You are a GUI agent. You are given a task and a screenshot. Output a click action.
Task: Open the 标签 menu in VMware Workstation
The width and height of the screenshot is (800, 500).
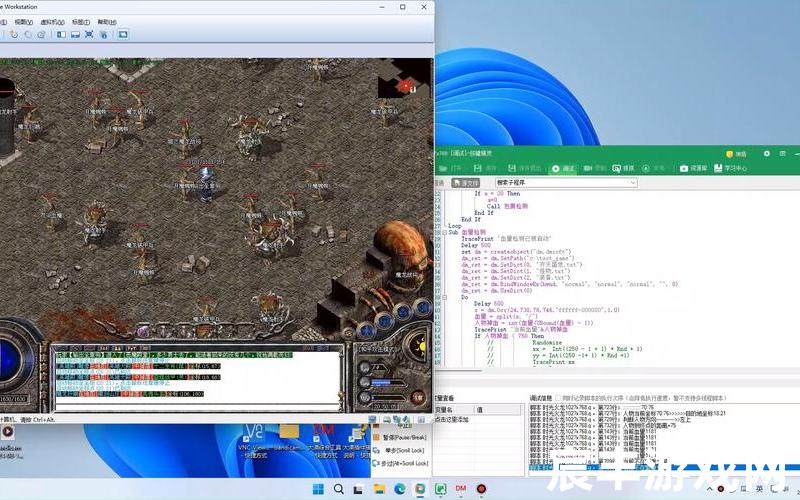click(x=81, y=22)
